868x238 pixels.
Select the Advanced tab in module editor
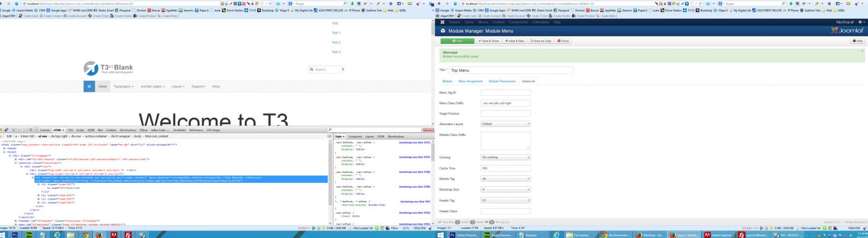(528, 81)
